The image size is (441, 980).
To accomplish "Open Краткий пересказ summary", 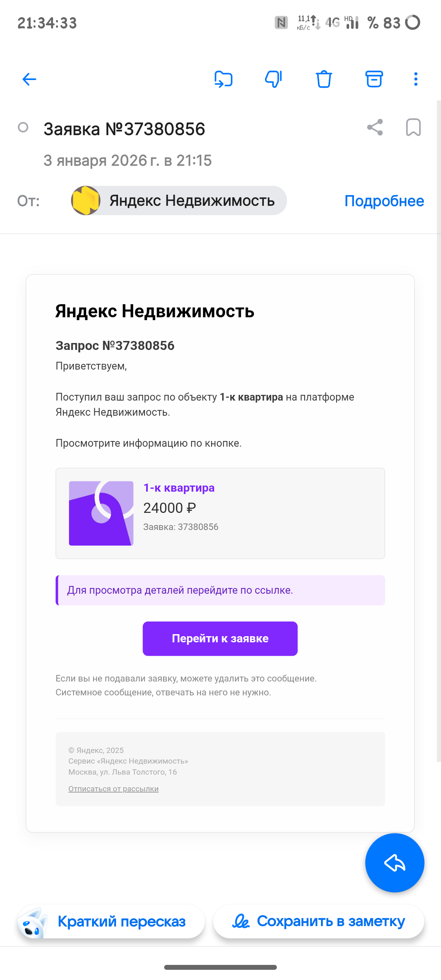I will point(111,921).
